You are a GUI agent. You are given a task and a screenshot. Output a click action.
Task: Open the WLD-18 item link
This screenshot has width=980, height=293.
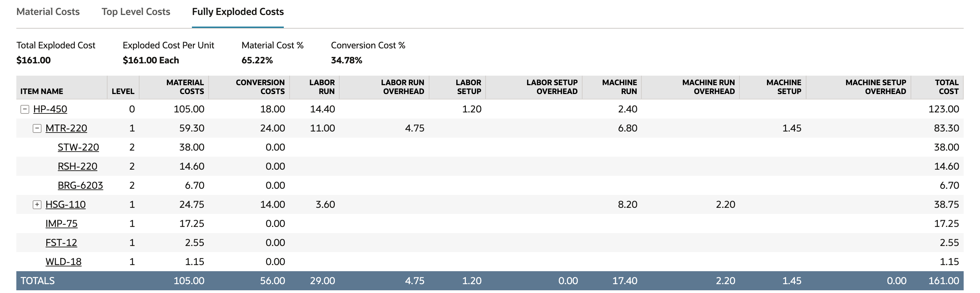[x=63, y=261]
